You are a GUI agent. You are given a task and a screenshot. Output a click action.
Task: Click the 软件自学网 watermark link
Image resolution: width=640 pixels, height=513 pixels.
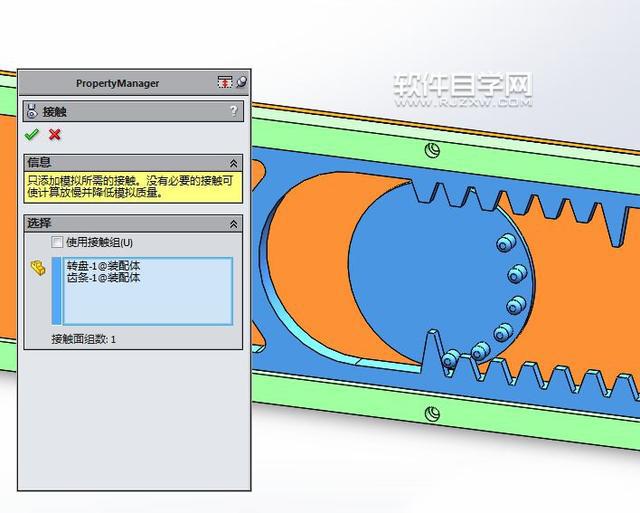click(x=461, y=88)
